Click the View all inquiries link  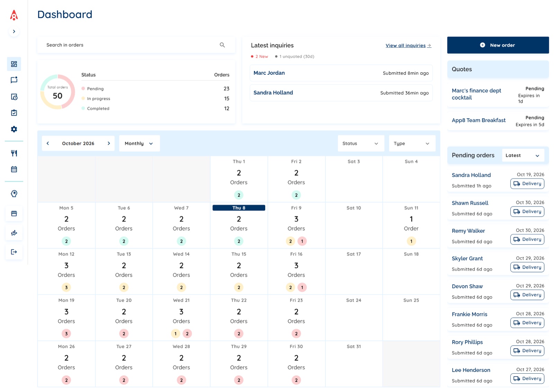coord(408,45)
